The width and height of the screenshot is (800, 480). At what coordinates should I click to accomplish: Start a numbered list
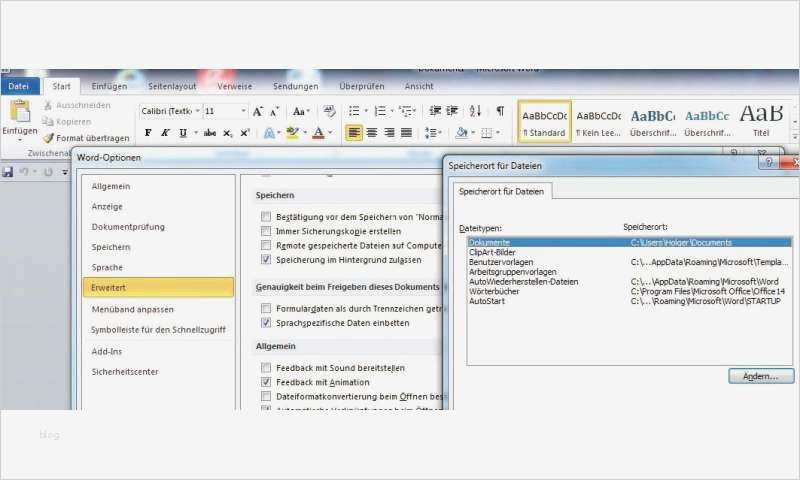pyautogui.click(x=380, y=111)
